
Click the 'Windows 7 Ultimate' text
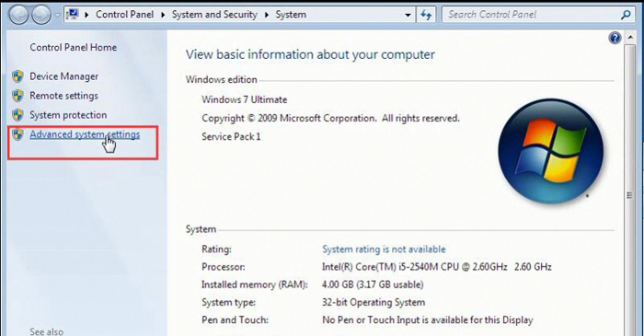click(245, 99)
